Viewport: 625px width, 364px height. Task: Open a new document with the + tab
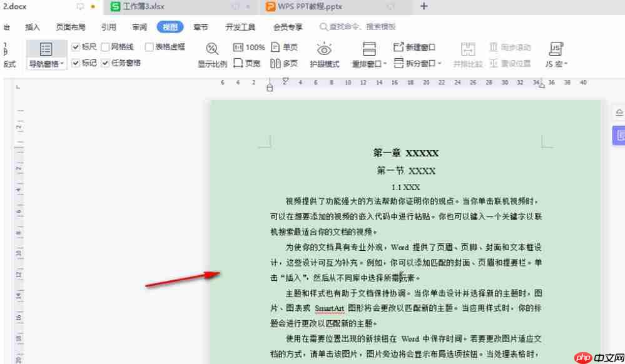[424, 7]
